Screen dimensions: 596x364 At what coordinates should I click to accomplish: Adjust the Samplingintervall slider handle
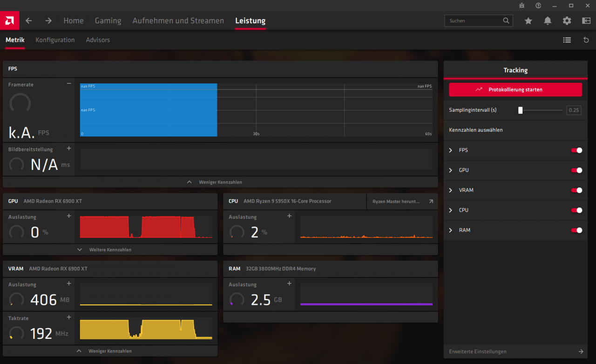coord(521,110)
